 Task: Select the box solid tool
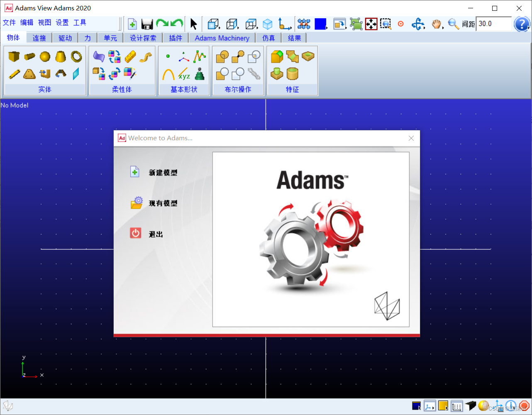point(14,56)
